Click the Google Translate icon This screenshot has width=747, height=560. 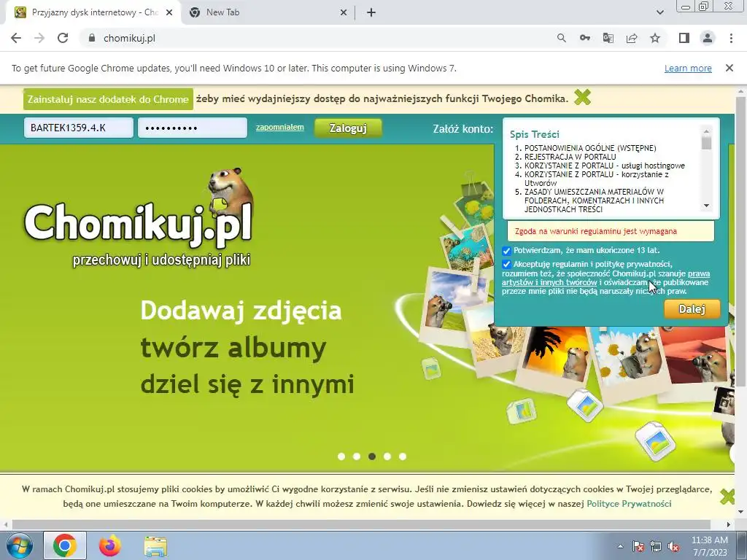point(608,38)
